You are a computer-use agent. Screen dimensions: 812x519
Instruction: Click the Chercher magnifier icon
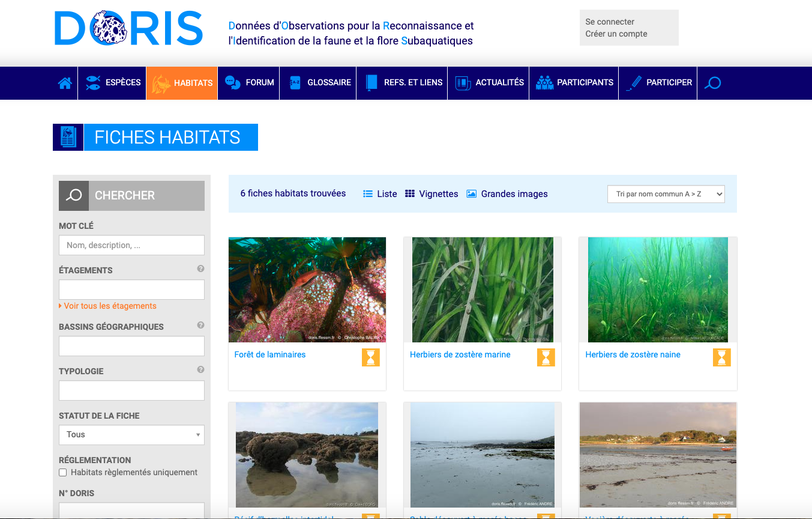pos(74,196)
